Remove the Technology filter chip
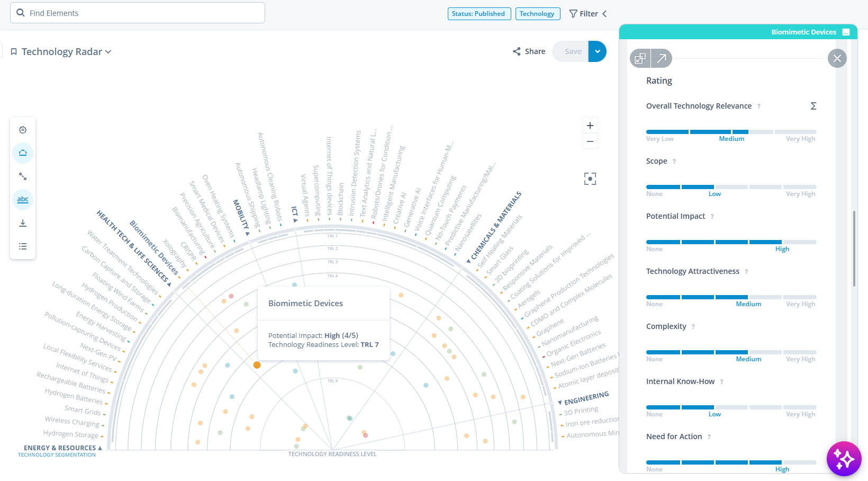The image size is (868, 481). click(538, 14)
